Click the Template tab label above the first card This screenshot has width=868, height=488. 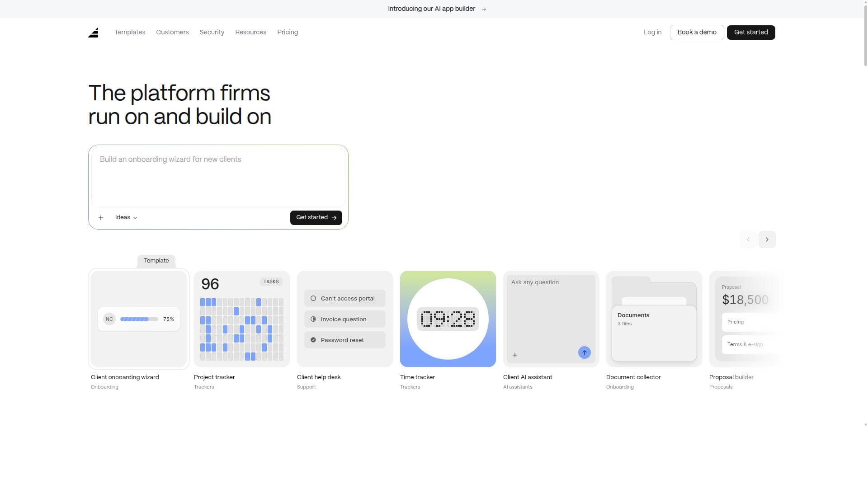156,261
